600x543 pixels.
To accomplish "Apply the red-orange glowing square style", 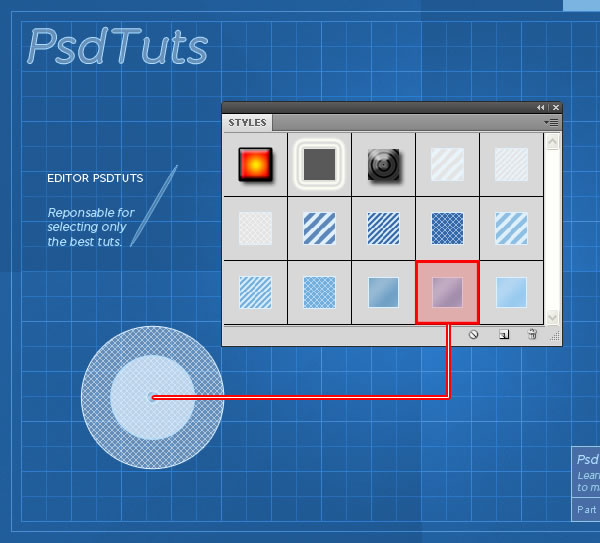I will (x=255, y=165).
